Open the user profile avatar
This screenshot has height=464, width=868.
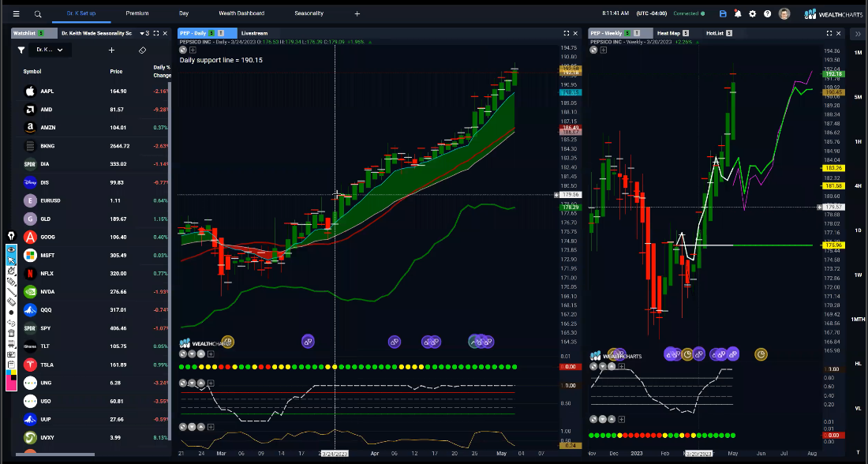click(784, 14)
